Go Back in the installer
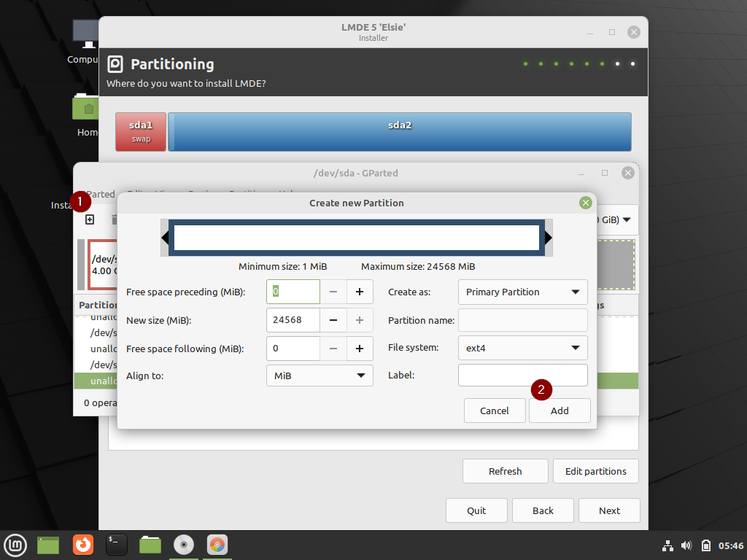Image resolution: width=747 pixels, height=560 pixels. [543, 510]
